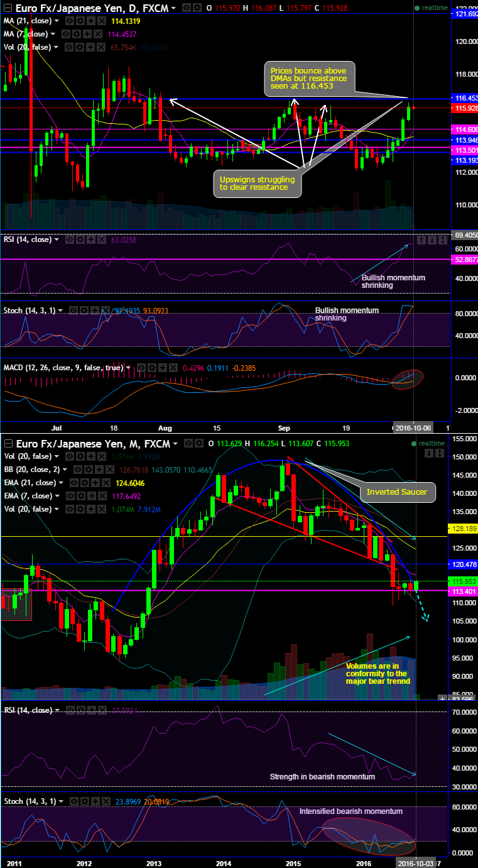Click the monthly Stoch (14, 3, 1) label

point(28,801)
